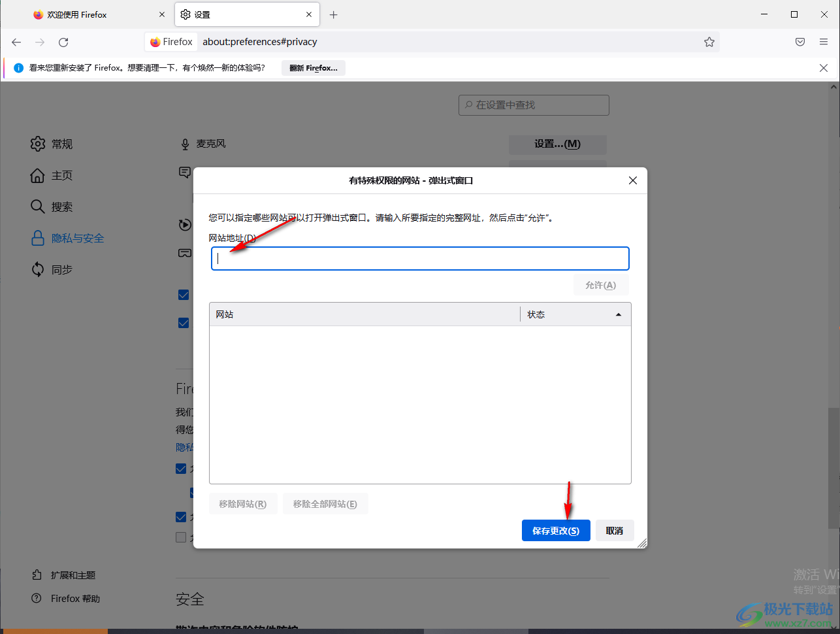This screenshot has width=840, height=634.
Task: Click the 允许(A) button
Action: click(x=601, y=285)
